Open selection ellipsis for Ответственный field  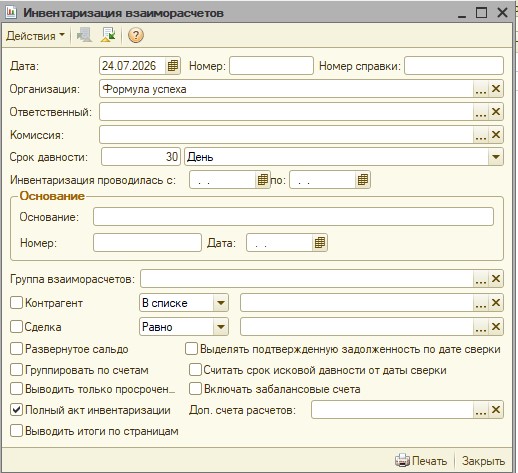coord(481,112)
